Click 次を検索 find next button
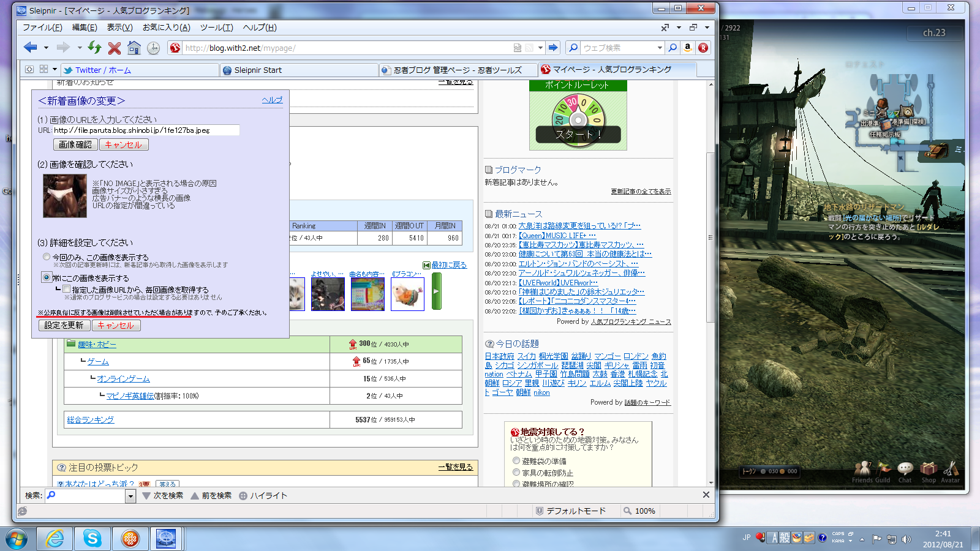 163,495
